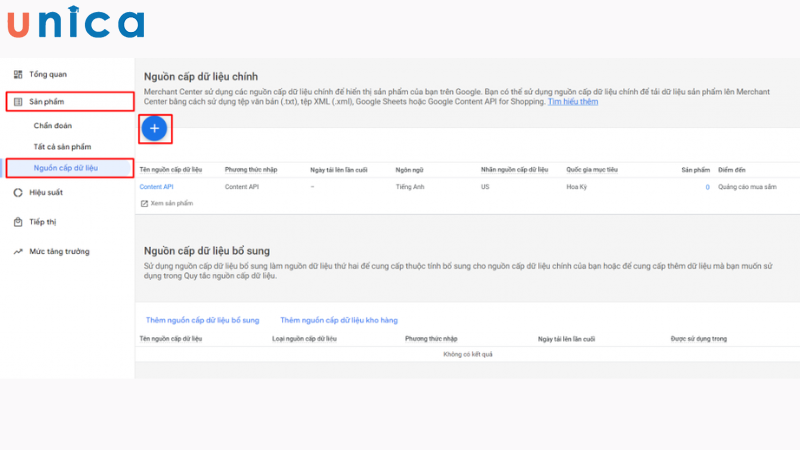Click Loại nguồn cấp dữ liệu column header
This screenshot has width=800, height=450.
pyautogui.click(x=307, y=339)
